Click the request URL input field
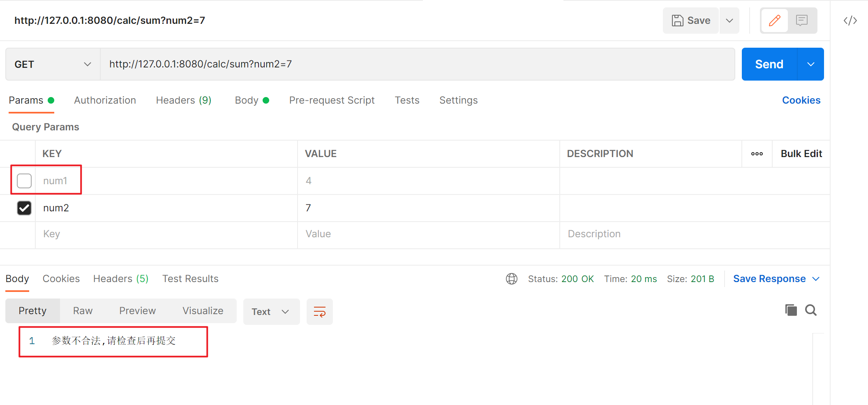Image resolution: width=868 pixels, height=405 pixels. click(417, 64)
